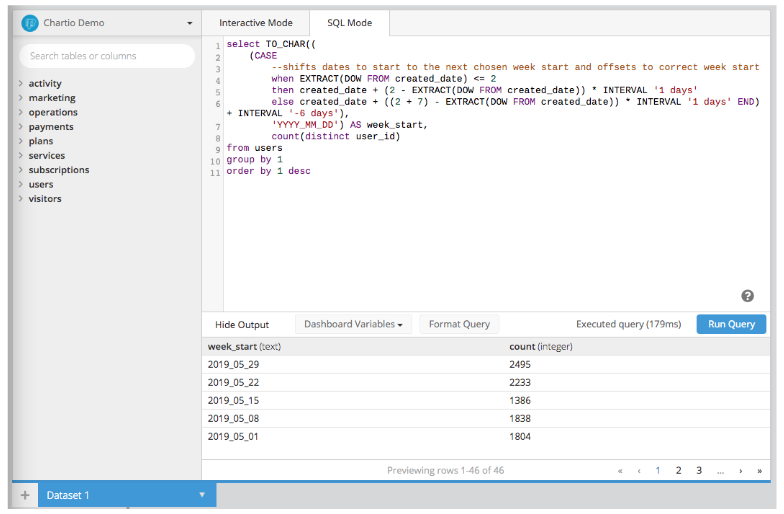Screen dimensions: 784x514
Task: Click SQL editor line 'order by 1 desc'
Action: click(268, 171)
